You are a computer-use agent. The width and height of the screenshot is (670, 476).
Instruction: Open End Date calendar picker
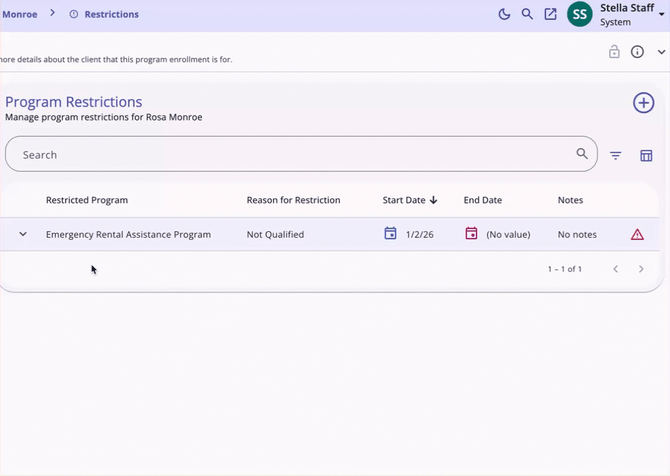(x=472, y=234)
